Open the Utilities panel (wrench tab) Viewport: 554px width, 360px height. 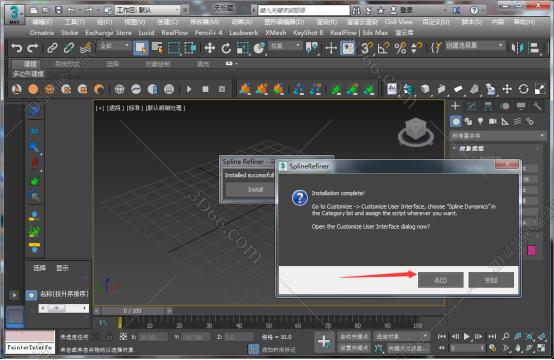tap(537, 106)
